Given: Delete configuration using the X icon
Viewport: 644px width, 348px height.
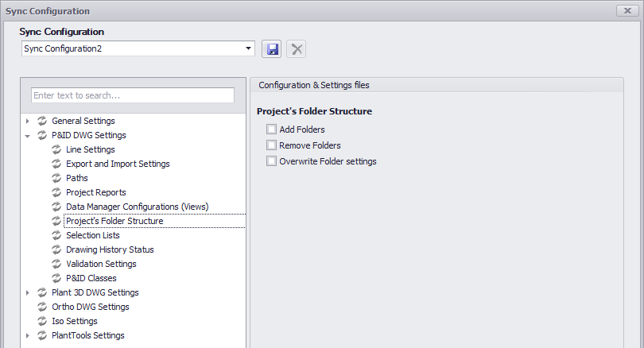Looking at the screenshot, I should [296, 49].
